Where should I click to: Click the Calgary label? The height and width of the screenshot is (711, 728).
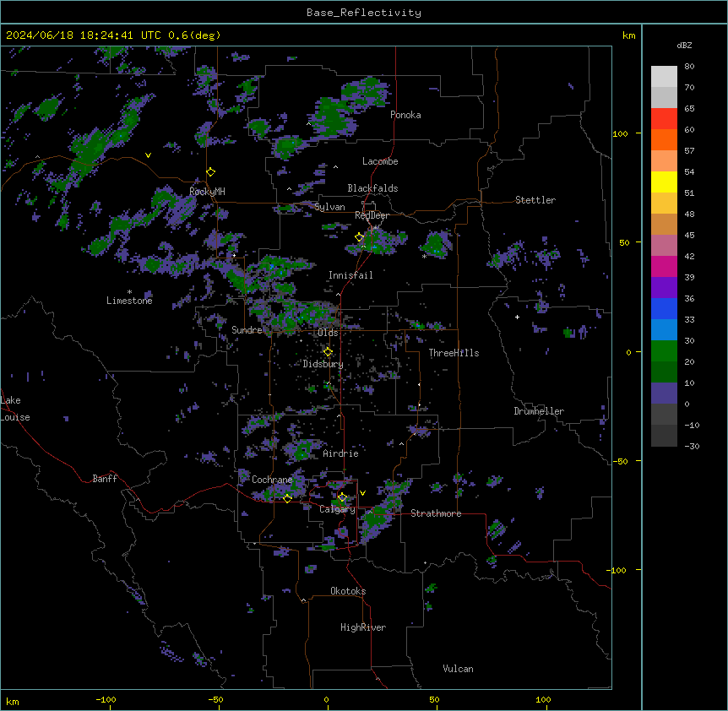[x=337, y=509]
